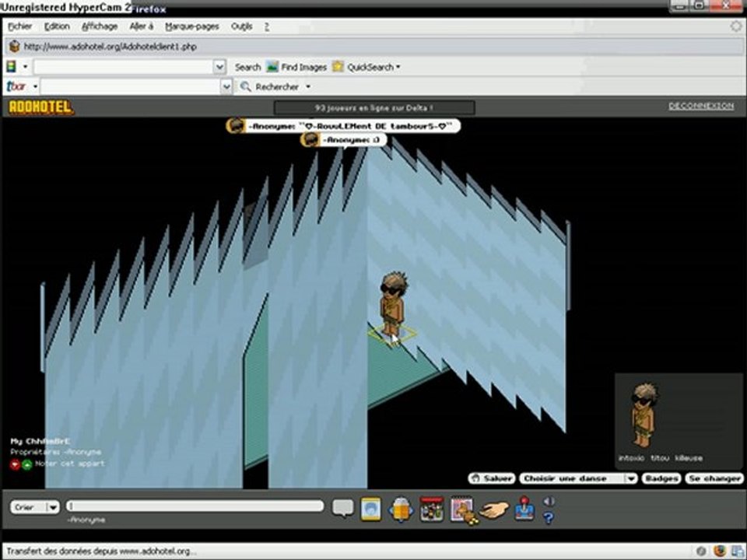Click the DECONNEXION link
The width and height of the screenshot is (747, 560).
701,106
